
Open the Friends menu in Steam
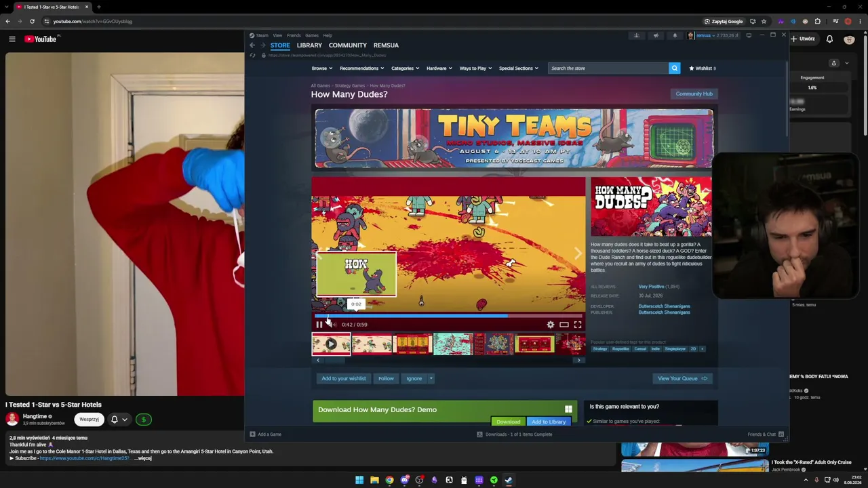click(294, 35)
